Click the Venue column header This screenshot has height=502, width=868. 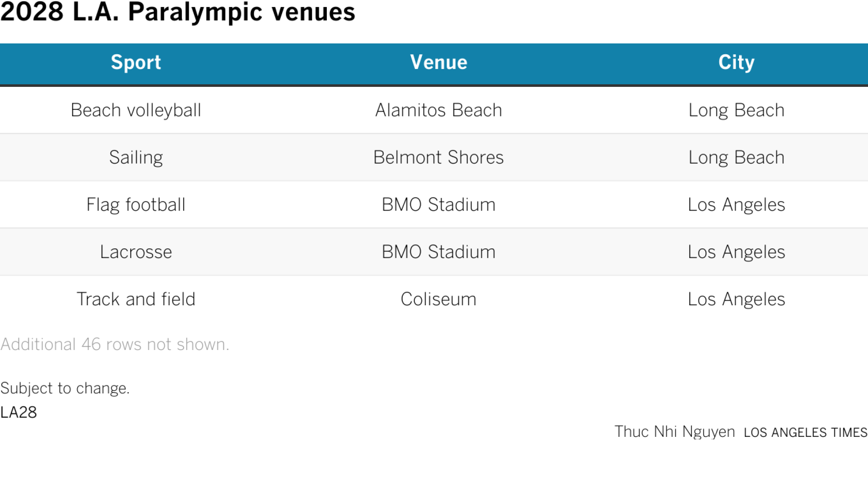(x=438, y=63)
